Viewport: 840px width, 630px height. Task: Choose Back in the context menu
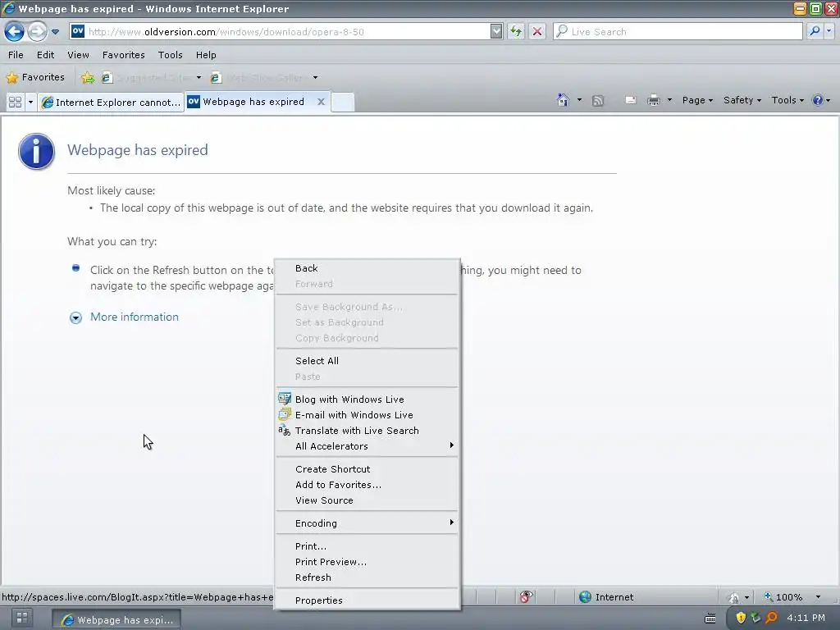pyautogui.click(x=367, y=268)
